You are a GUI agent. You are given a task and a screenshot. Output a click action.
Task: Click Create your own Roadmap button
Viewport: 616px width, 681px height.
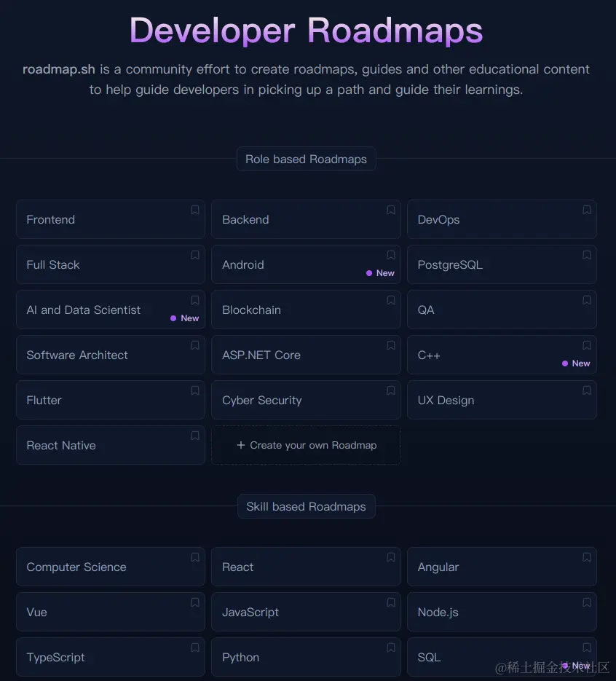(306, 445)
